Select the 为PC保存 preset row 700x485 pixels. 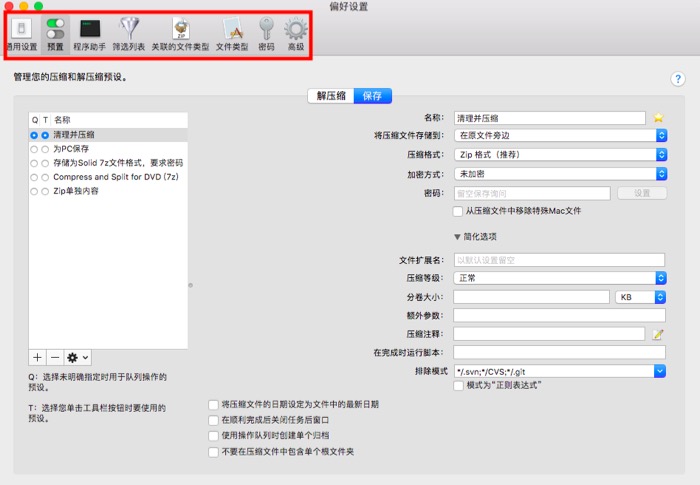[108, 149]
